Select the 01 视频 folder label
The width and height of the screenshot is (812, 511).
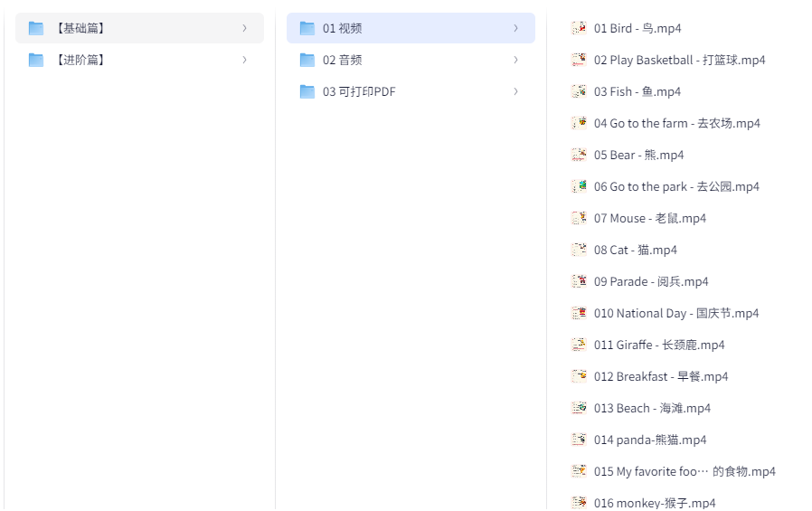click(343, 28)
